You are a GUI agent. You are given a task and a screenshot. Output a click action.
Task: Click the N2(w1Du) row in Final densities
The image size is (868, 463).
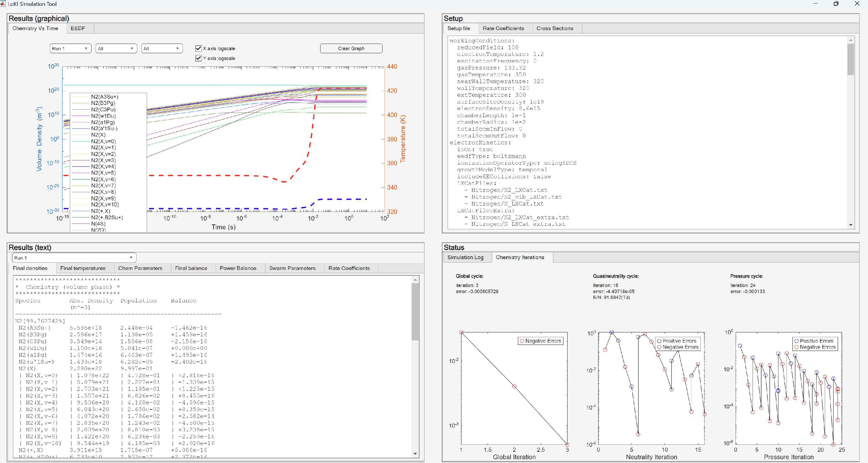113,348
